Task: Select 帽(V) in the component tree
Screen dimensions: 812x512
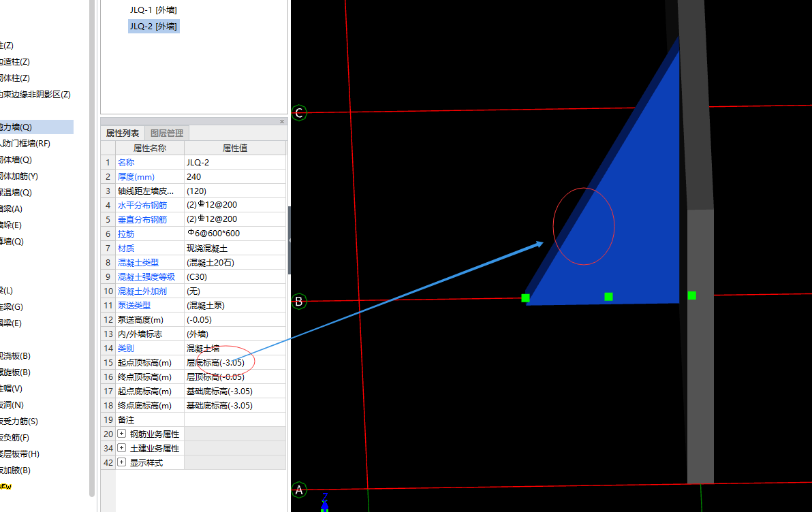Action: point(12,388)
